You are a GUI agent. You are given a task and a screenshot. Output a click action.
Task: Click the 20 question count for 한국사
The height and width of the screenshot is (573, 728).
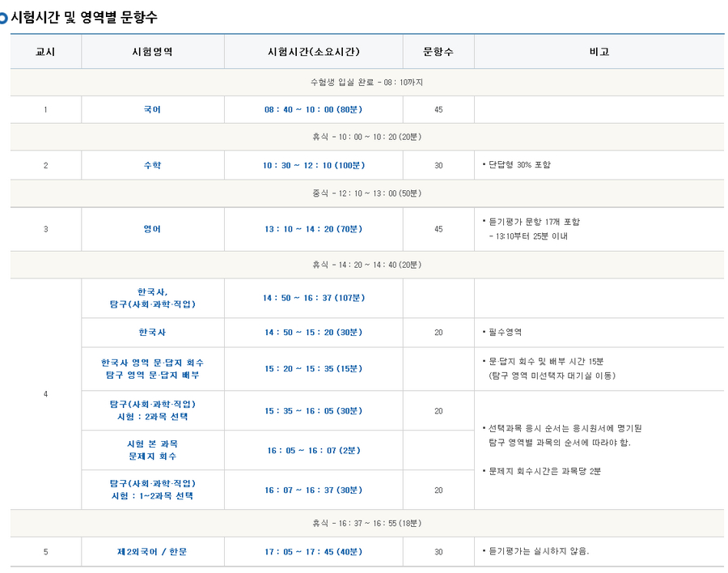point(438,333)
